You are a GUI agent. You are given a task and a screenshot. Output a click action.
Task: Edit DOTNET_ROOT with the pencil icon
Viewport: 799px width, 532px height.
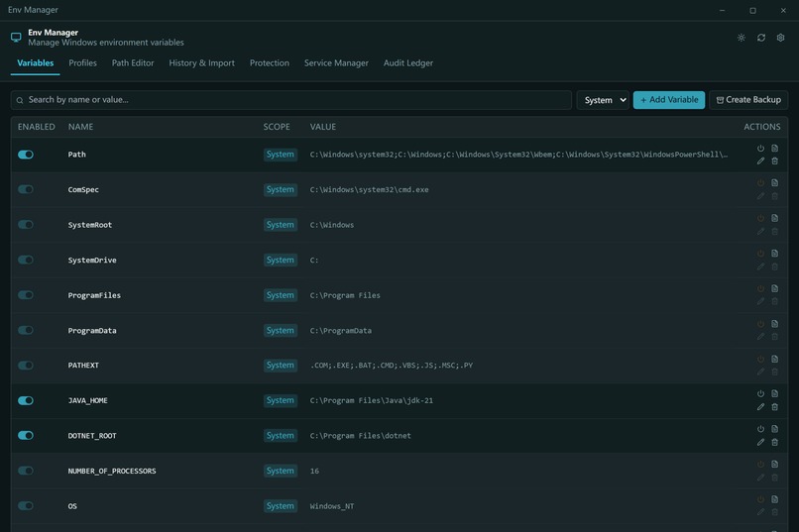click(760, 442)
